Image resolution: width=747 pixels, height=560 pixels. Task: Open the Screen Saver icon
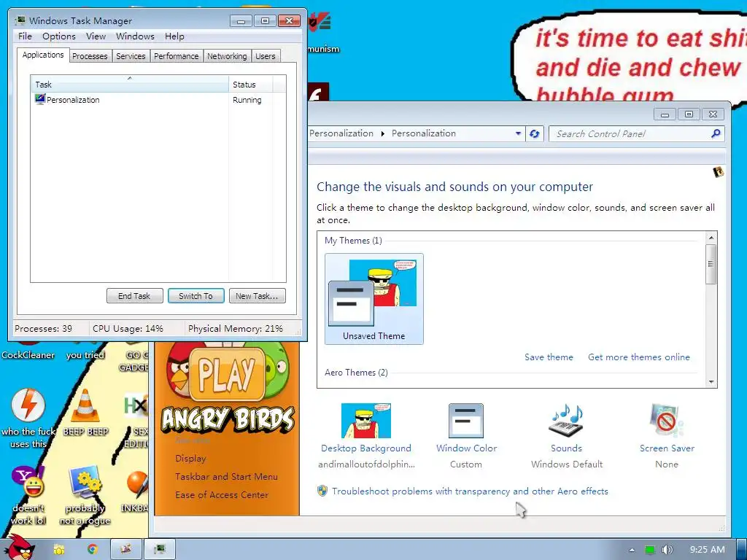click(x=666, y=421)
